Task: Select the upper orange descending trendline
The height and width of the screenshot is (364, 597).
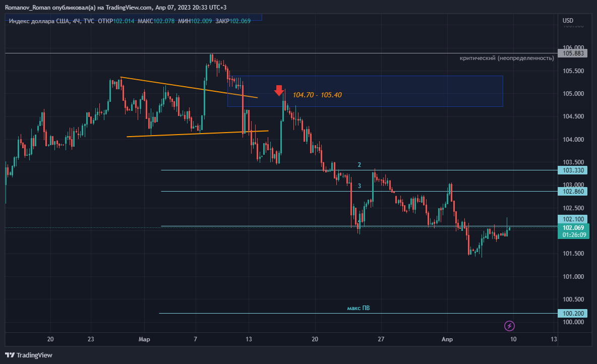Action: (x=187, y=87)
